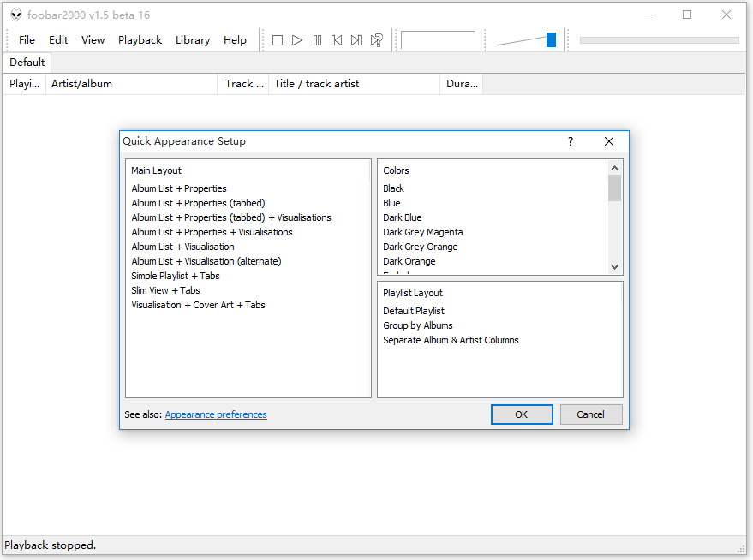The width and height of the screenshot is (753, 560).
Task: Click the Pause icon
Action: [x=317, y=39]
